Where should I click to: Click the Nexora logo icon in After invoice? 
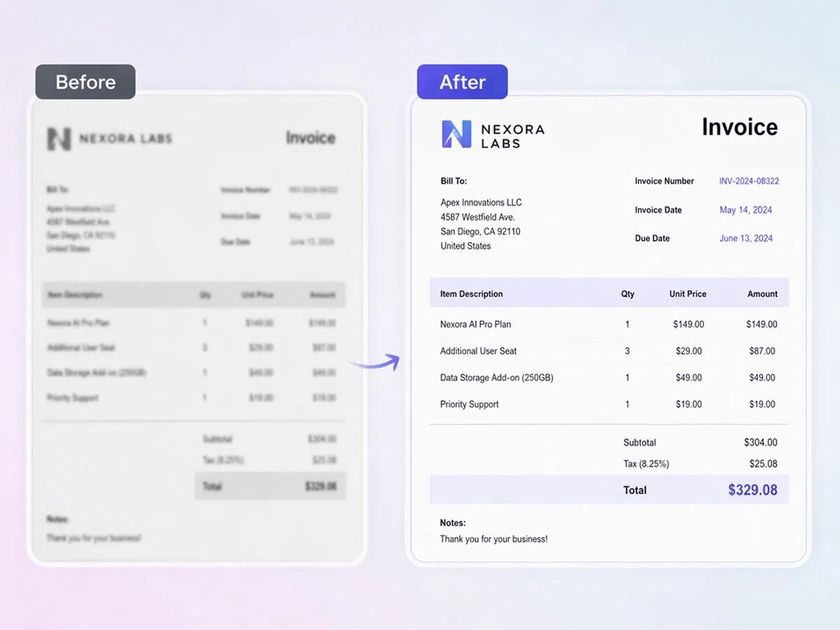456,134
